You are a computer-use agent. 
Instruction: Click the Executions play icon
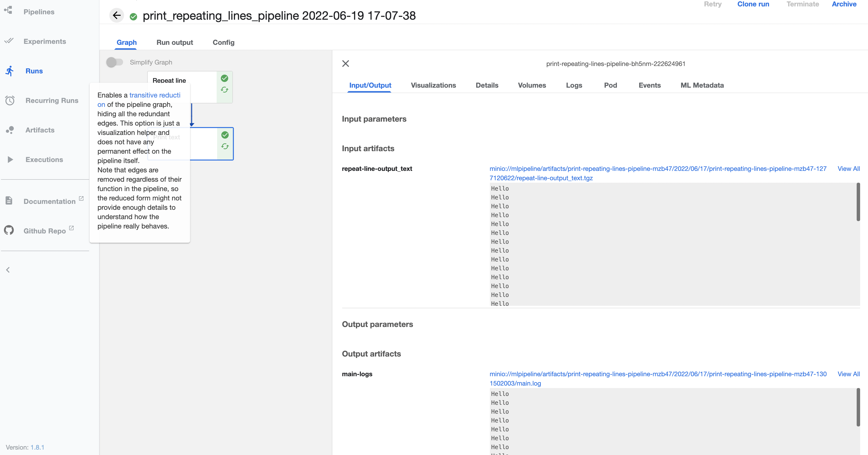pos(10,159)
